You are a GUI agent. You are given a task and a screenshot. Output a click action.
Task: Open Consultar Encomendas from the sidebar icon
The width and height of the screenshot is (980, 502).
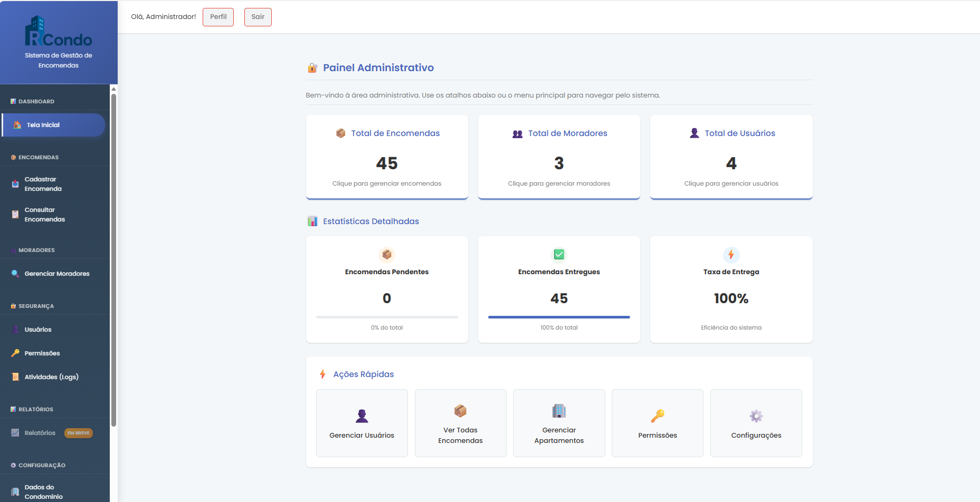[14, 214]
